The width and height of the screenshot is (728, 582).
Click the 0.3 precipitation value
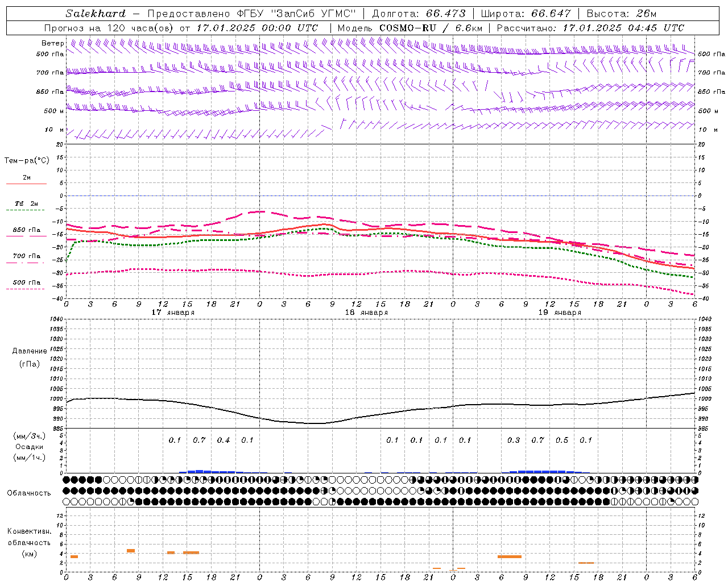pos(514,440)
